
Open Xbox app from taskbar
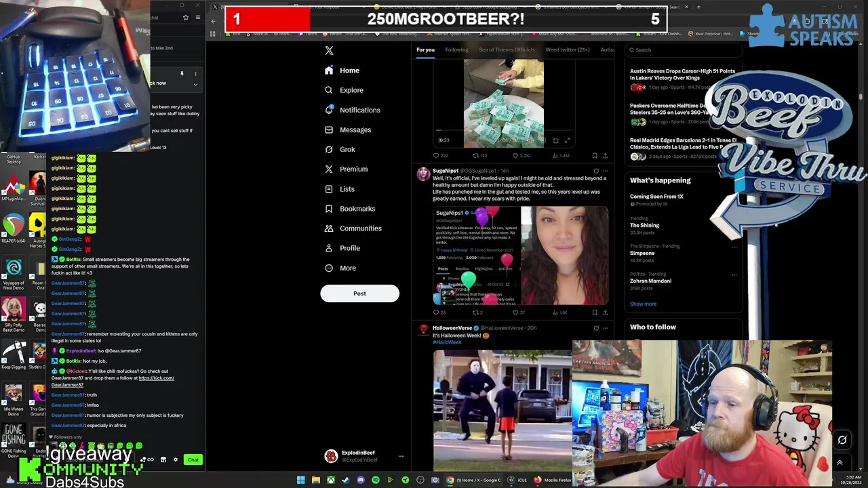tap(330, 480)
